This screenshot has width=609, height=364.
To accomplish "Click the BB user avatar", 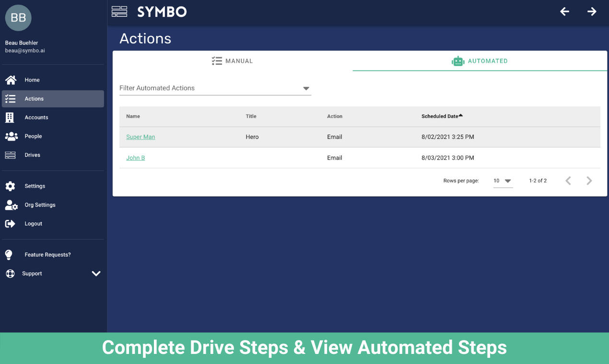I will [18, 18].
